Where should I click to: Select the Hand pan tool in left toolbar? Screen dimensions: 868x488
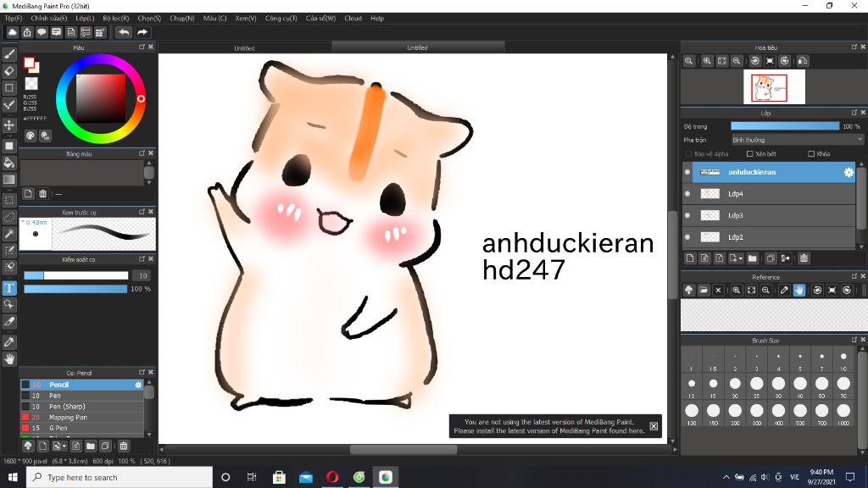point(9,359)
